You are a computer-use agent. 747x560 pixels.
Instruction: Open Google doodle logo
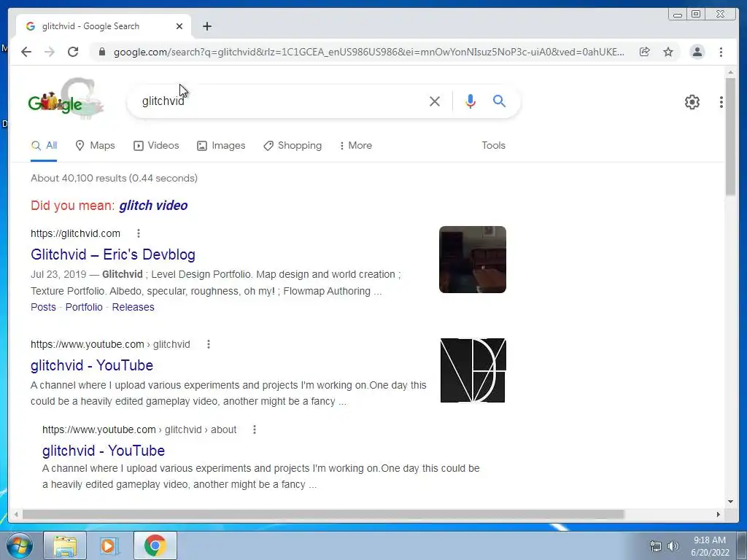pyautogui.click(x=65, y=98)
